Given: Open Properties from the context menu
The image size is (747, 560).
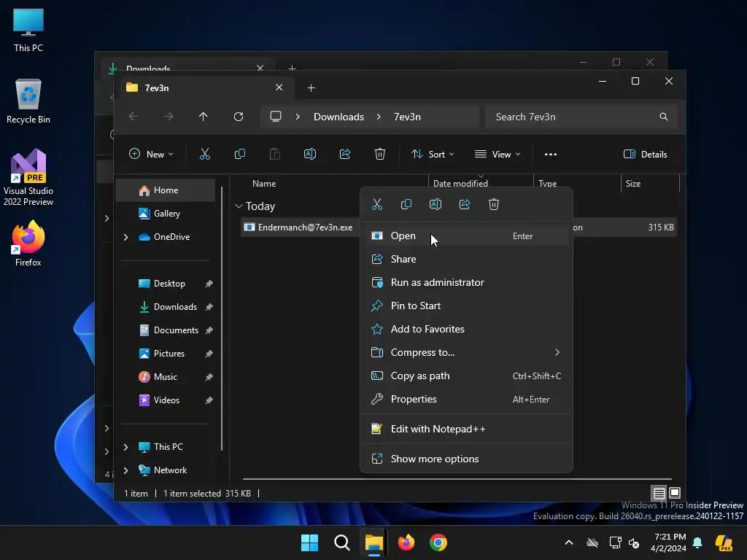Looking at the screenshot, I should click(x=466, y=399).
